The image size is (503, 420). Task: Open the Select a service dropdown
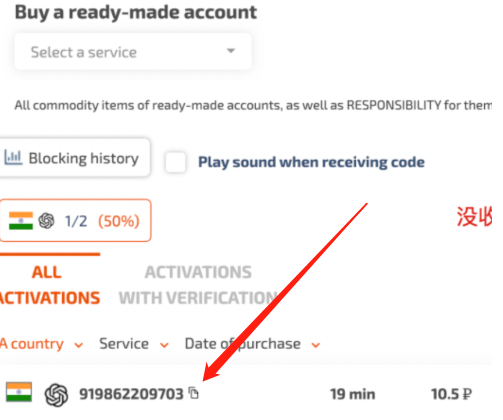coord(133,52)
